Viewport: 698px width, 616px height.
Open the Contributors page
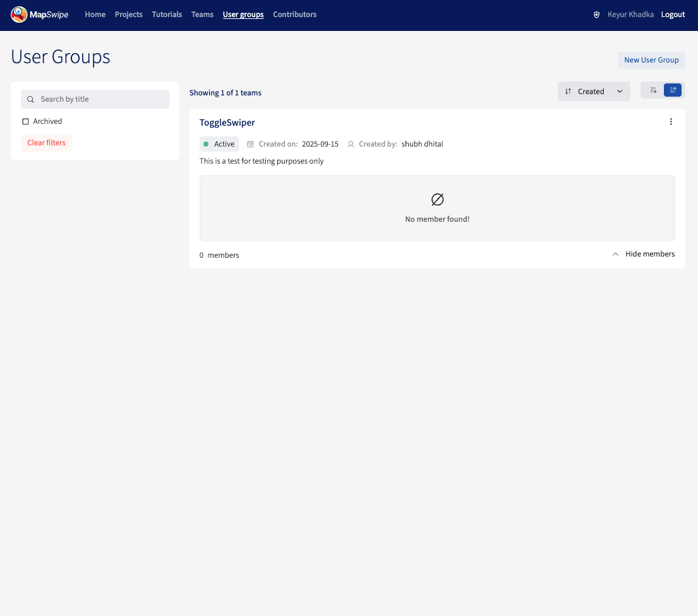tap(294, 15)
